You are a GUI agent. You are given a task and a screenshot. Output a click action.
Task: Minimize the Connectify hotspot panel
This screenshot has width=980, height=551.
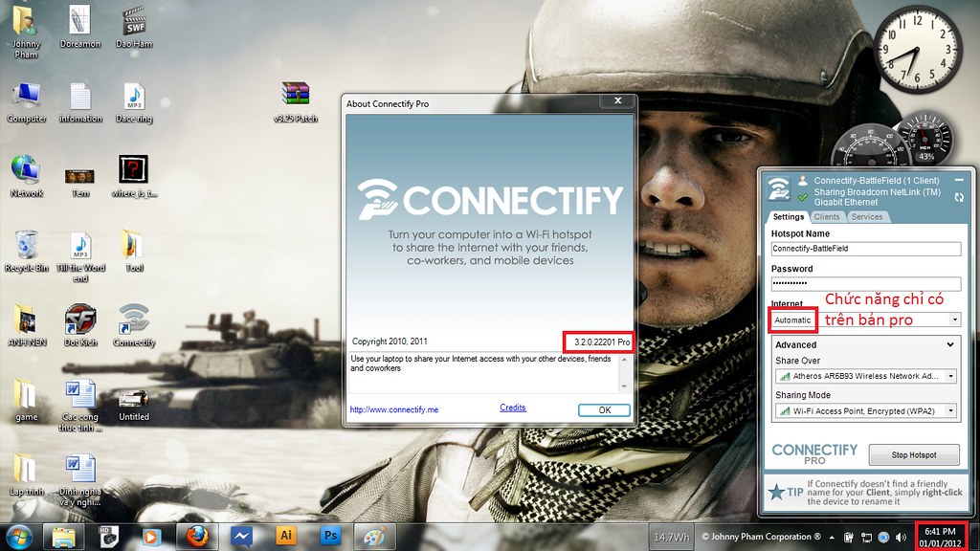(959, 180)
